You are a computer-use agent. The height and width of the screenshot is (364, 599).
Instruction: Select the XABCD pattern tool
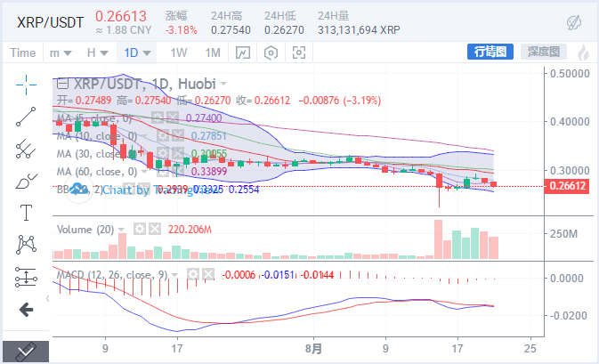[26, 245]
